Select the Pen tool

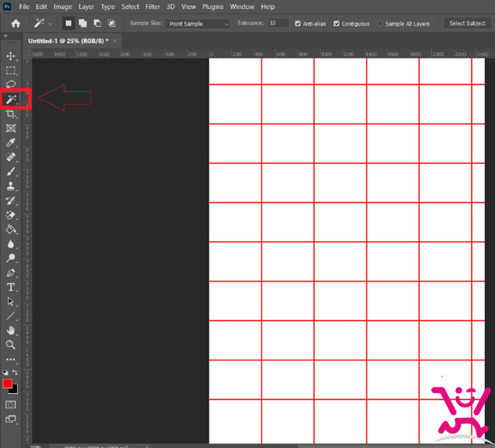(11, 273)
